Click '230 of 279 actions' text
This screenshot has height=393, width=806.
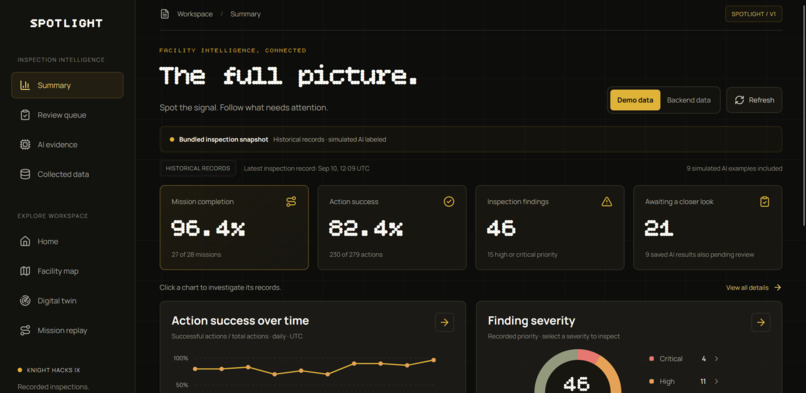[356, 255]
